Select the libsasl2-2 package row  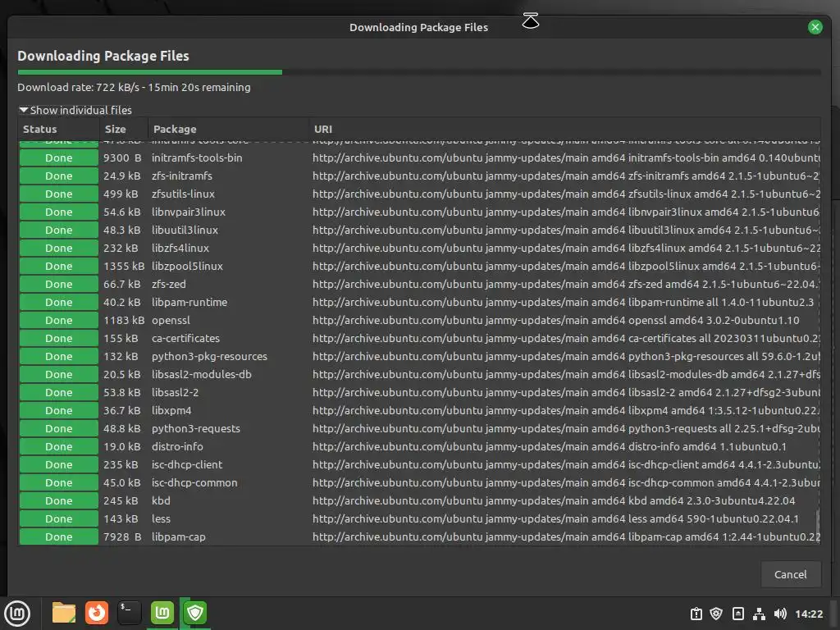click(x=419, y=392)
